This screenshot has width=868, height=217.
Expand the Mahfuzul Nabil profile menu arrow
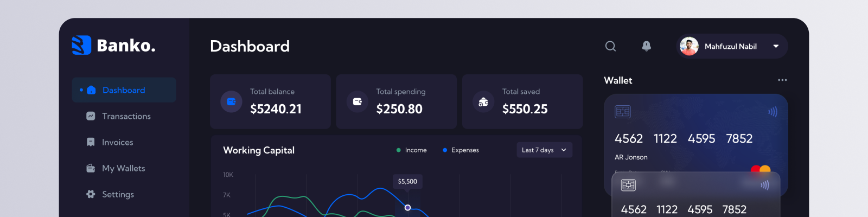click(776, 47)
